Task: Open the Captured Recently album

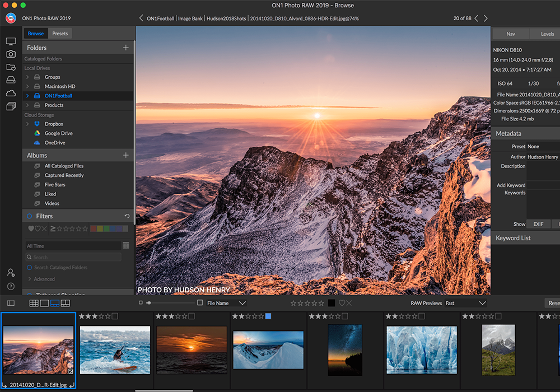Action: (64, 175)
